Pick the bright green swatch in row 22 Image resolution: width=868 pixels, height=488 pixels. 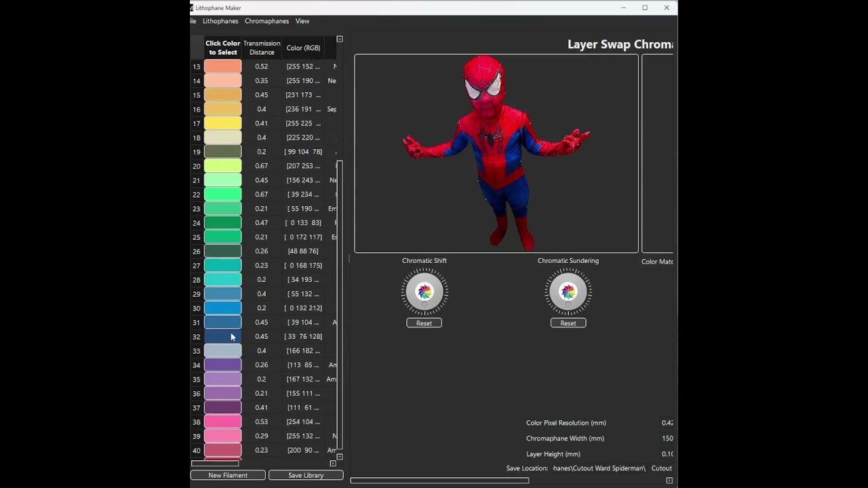click(222, 195)
